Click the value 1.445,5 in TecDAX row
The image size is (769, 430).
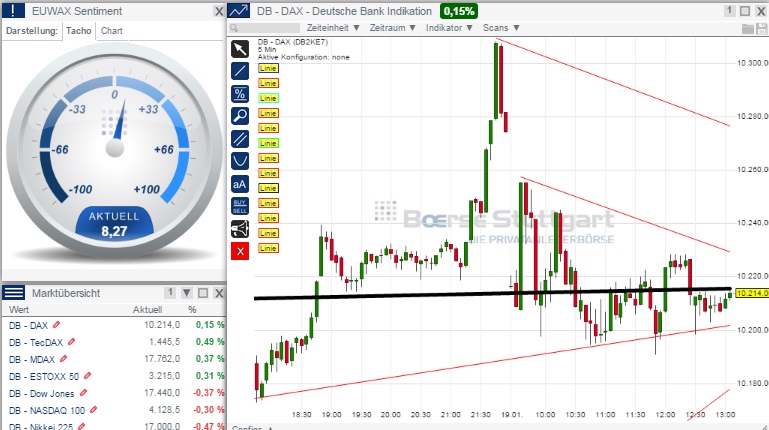point(164,342)
